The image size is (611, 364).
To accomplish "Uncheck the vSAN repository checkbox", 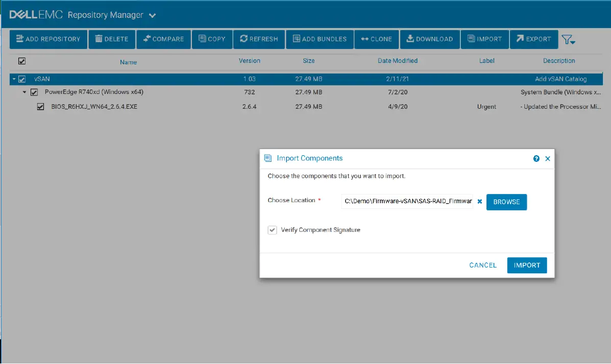I will [x=22, y=79].
